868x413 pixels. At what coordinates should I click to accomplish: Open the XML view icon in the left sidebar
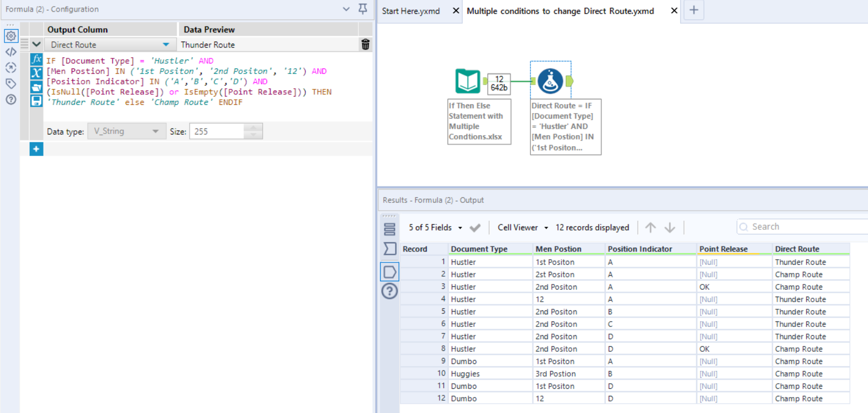[10, 52]
